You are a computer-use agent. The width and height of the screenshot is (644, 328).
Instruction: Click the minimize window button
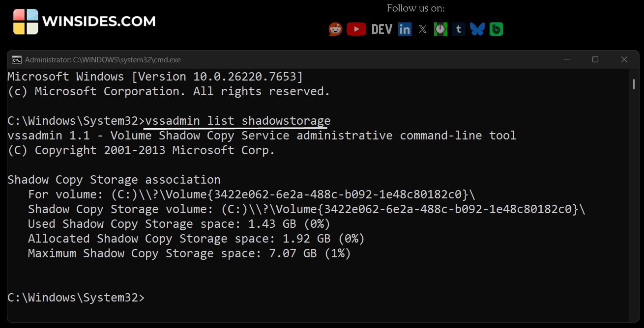566,59
